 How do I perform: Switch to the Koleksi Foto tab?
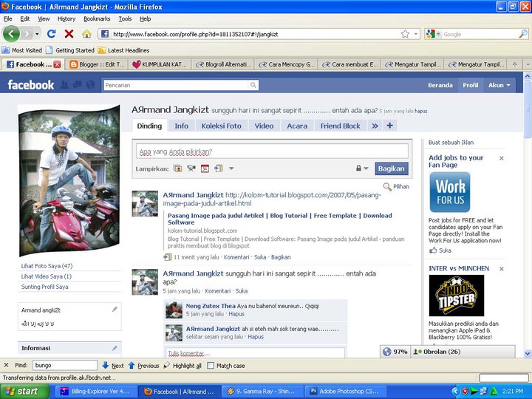222,126
